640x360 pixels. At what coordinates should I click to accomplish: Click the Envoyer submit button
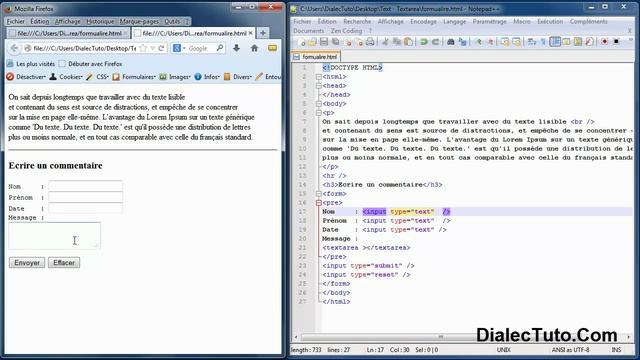27,262
